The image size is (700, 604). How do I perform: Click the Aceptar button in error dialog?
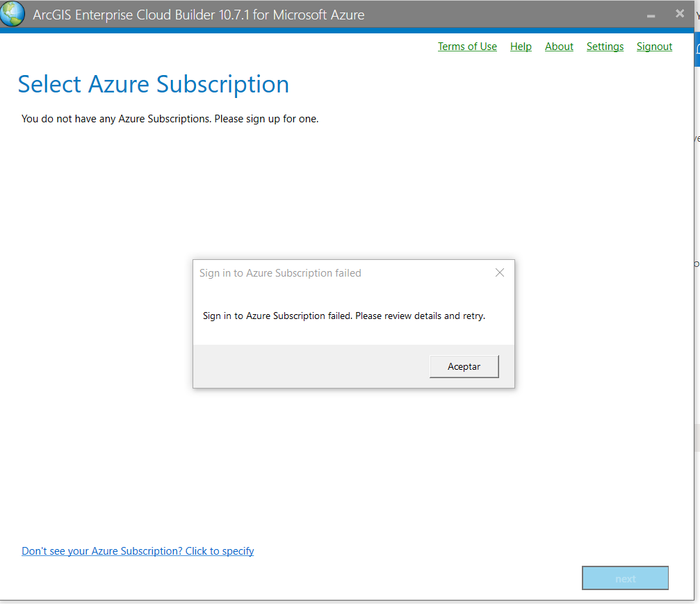[x=464, y=366]
